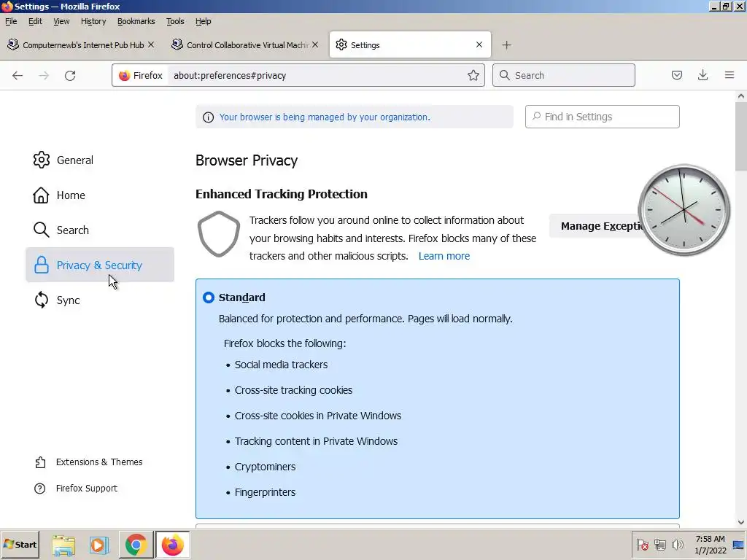Close the Settings tab

[479, 44]
